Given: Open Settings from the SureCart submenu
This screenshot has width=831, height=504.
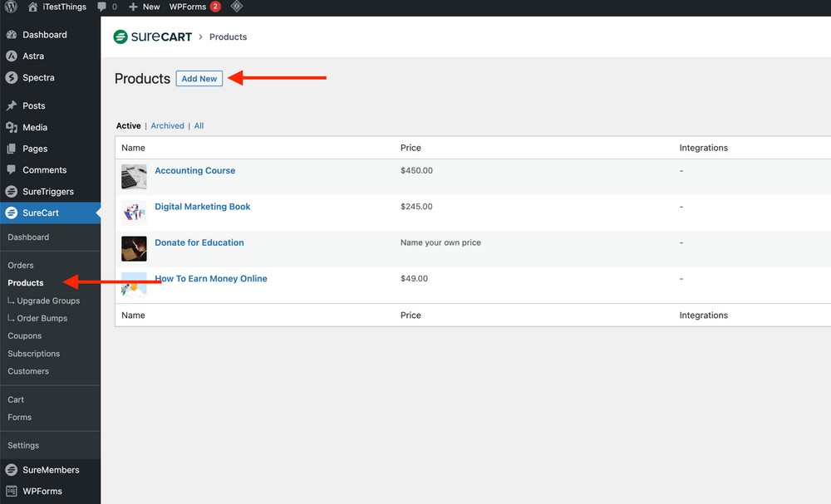Looking at the screenshot, I should pyautogui.click(x=22, y=445).
